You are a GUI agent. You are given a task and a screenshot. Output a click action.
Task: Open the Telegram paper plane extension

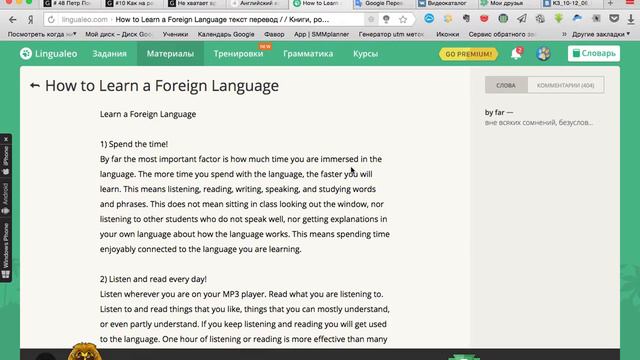click(x=522, y=19)
